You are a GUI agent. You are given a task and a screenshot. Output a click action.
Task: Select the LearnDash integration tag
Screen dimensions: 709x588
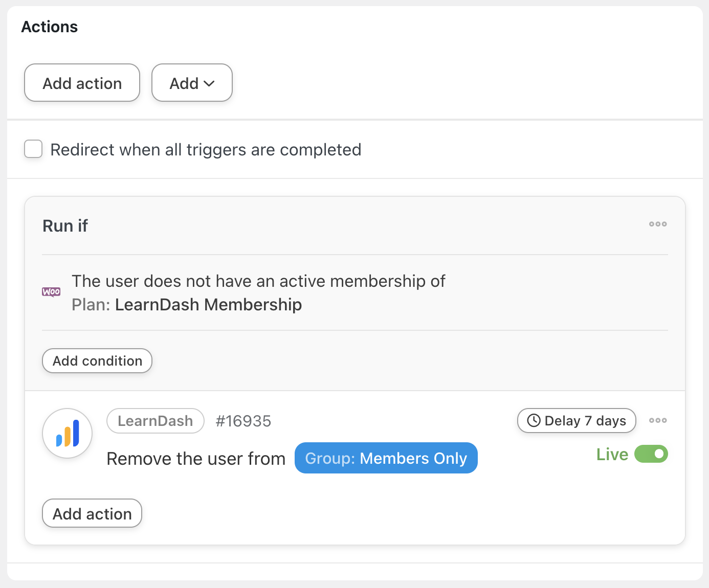pos(155,421)
